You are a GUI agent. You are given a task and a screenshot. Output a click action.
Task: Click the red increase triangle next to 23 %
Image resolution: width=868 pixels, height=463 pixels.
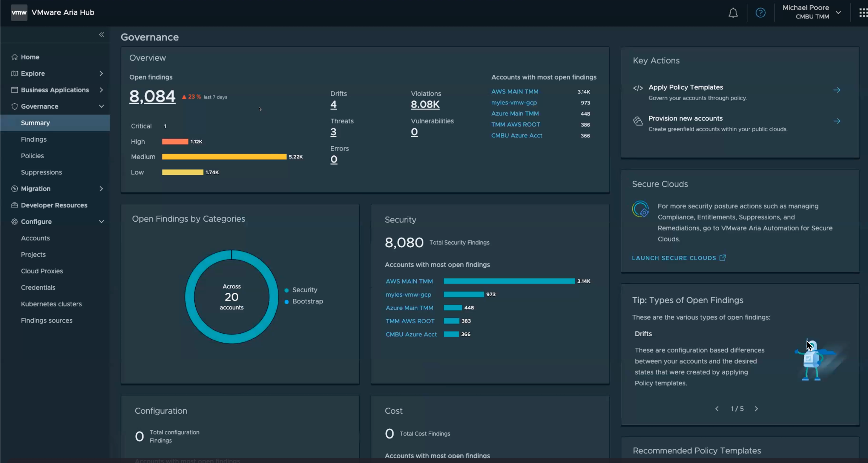[184, 97]
